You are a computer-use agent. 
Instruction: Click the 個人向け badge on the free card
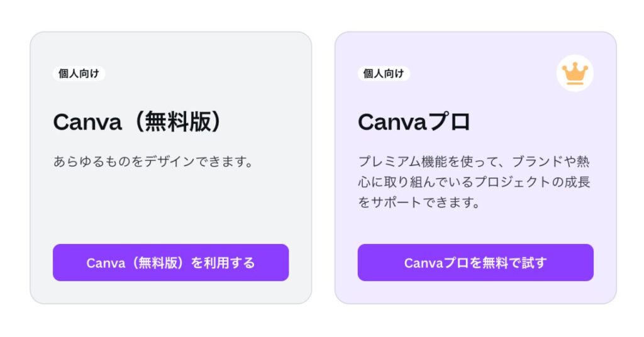tap(79, 74)
